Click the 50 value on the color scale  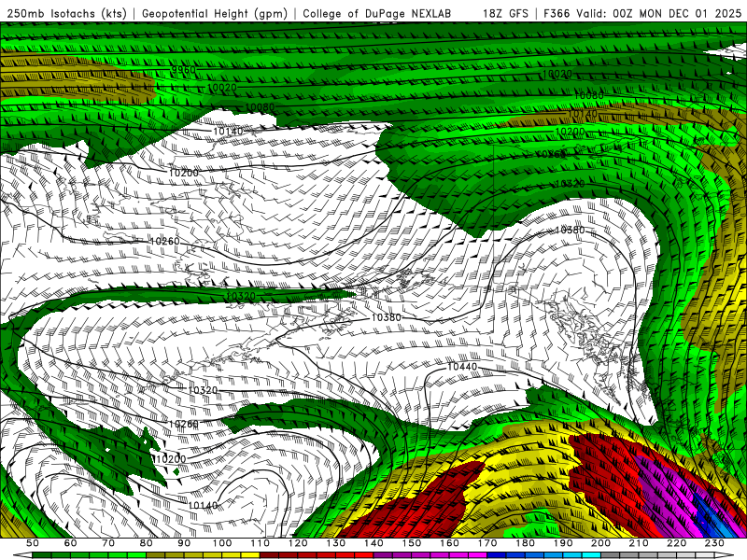[33, 543]
